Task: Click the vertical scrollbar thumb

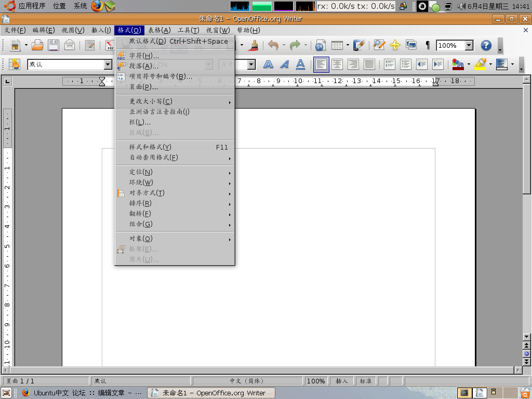Action: [526, 139]
